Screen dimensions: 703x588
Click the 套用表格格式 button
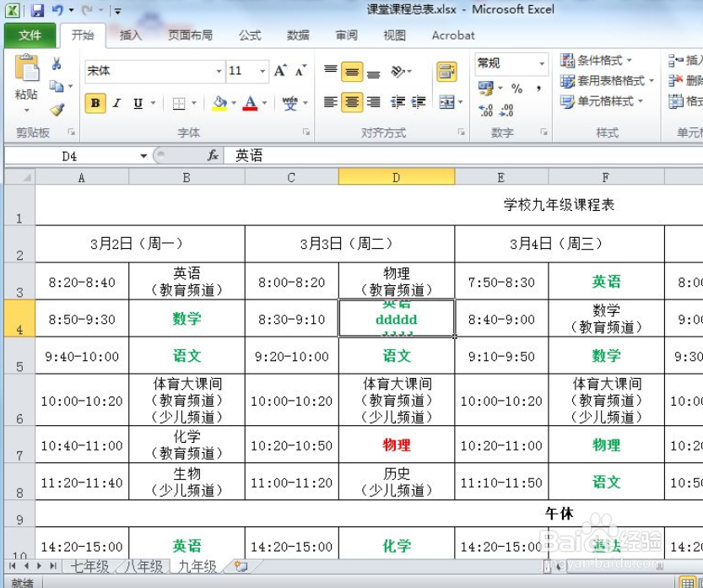click(607, 81)
